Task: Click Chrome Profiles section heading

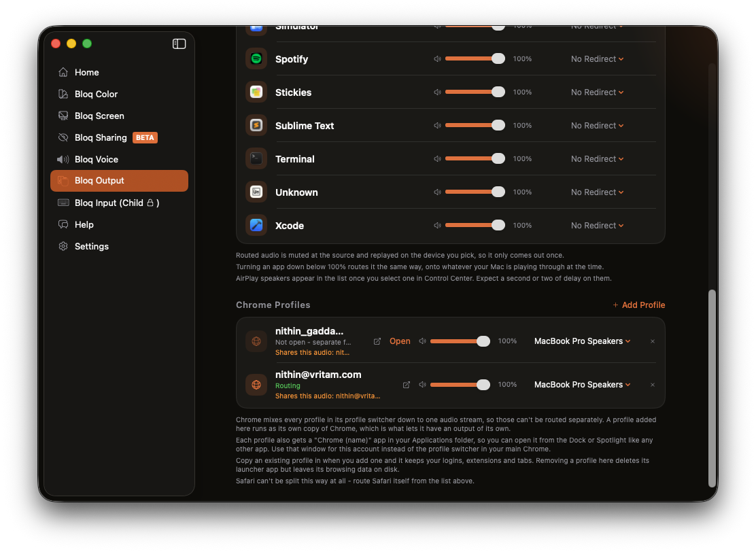Action: click(x=273, y=305)
